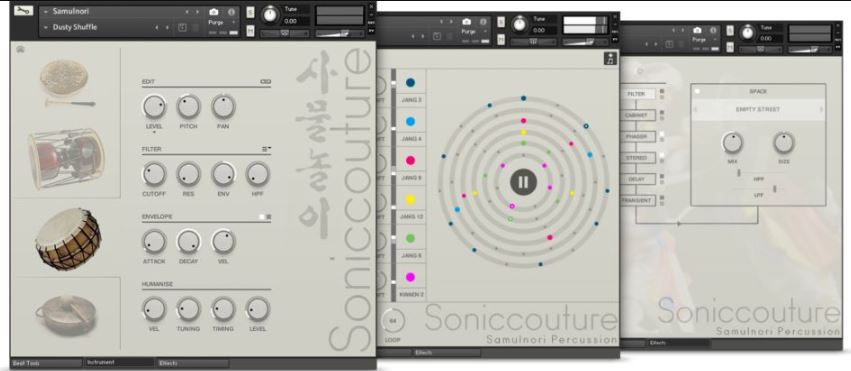
Task: Toggle the link icon in EDIT section
Action: [265, 81]
